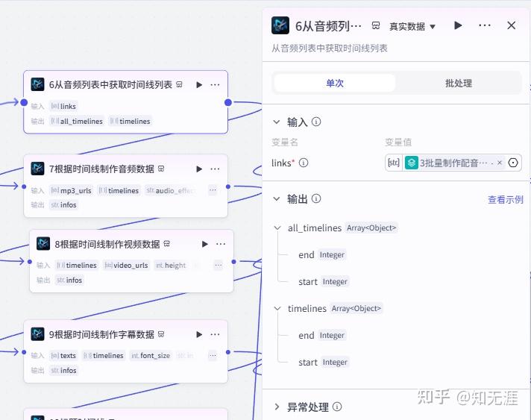This screenshot has width=531, height=420.
Task: Open more options for node 6 on canvas
Action: 215,85
